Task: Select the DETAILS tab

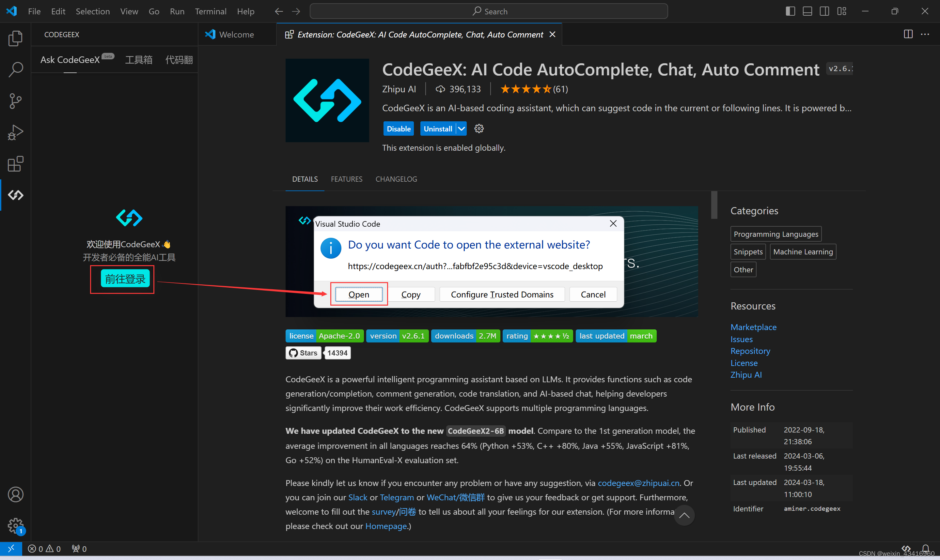Action: [x=305, y=179]
